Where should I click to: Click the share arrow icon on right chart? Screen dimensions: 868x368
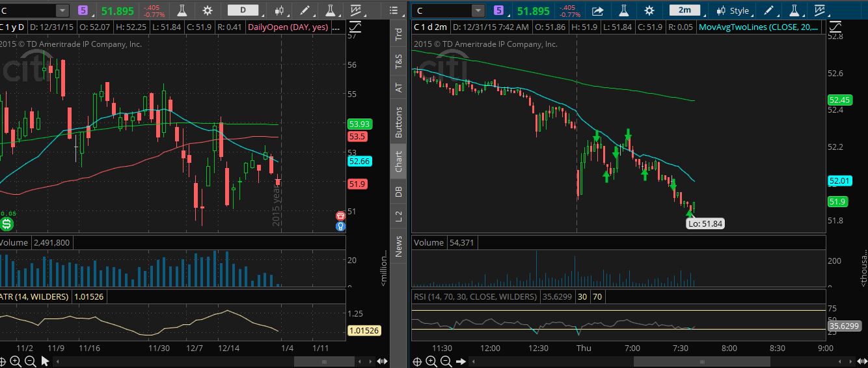coord(598,10)
